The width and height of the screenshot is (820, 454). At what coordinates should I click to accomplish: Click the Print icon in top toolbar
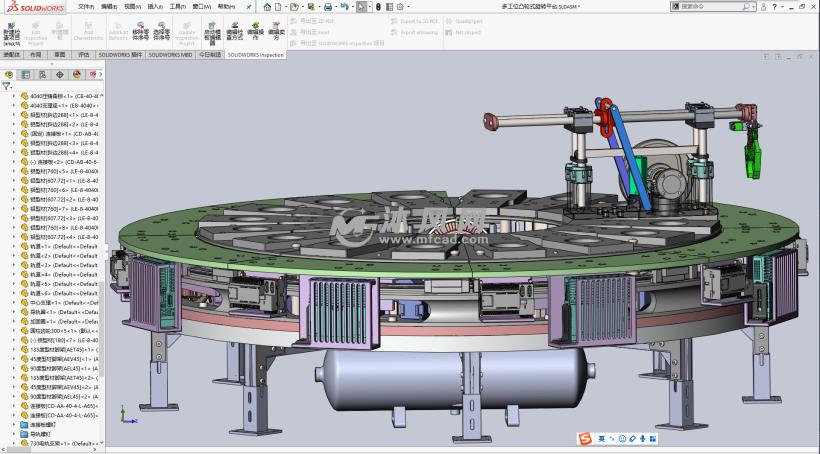coord(326,6)
